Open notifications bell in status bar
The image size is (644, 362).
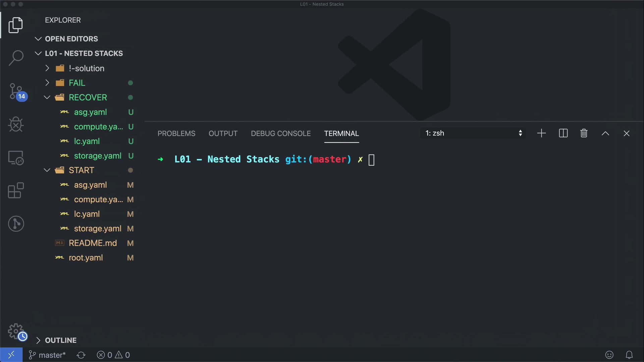pyautogui.click(x=629, y=355)
